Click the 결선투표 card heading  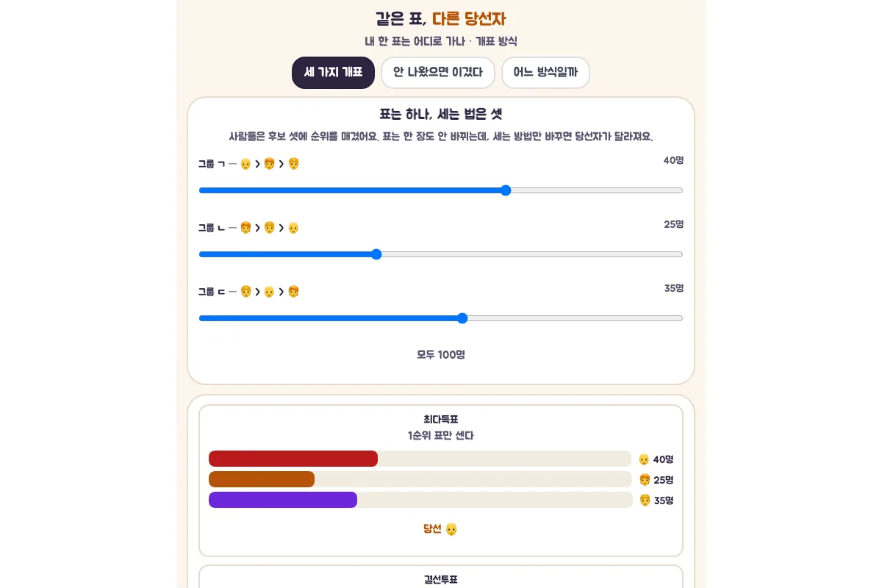pos(441,580)
